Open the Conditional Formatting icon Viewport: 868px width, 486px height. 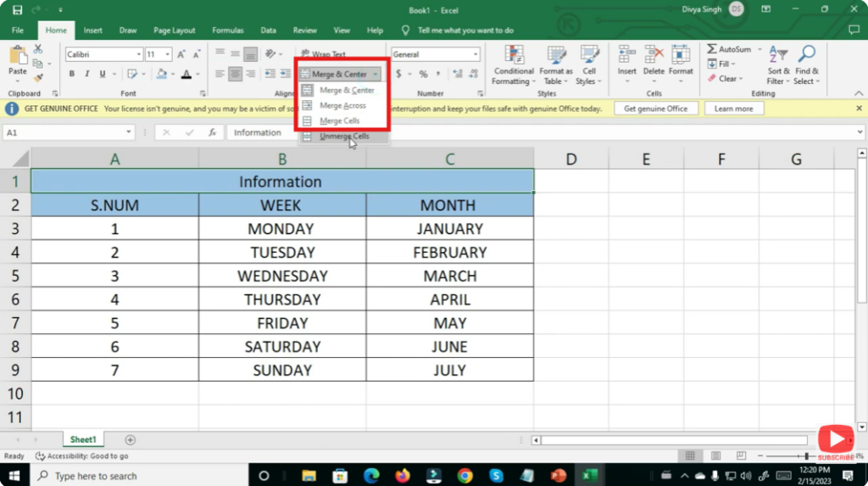[x=514, y=55]
